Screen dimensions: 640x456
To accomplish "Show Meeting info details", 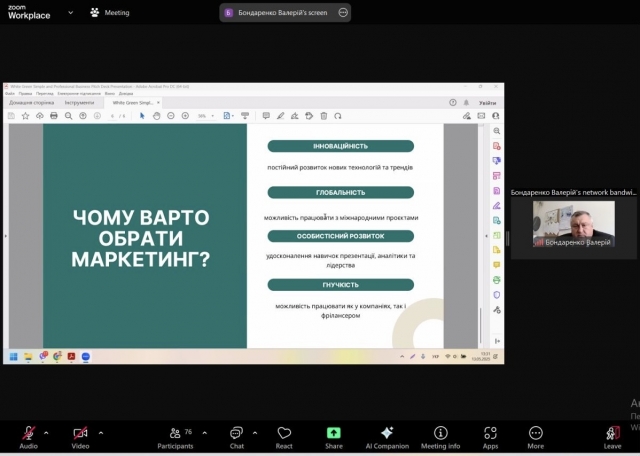I will [x=440, y=435].
